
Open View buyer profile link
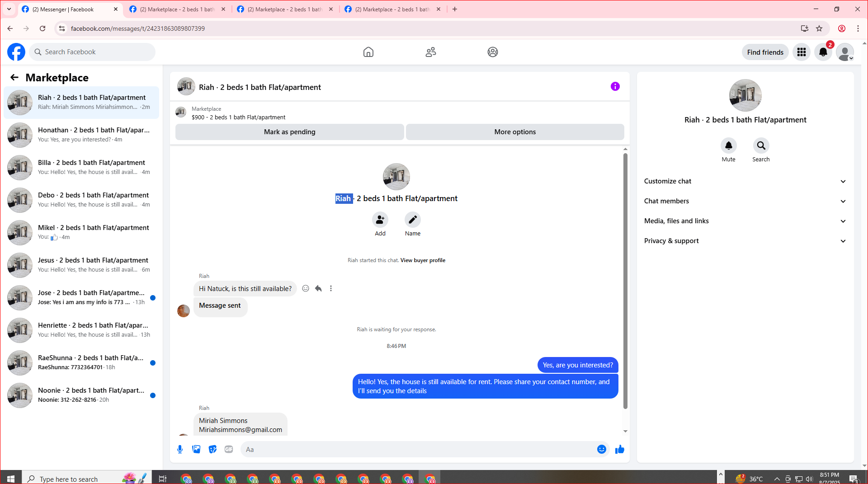point(423,260)
